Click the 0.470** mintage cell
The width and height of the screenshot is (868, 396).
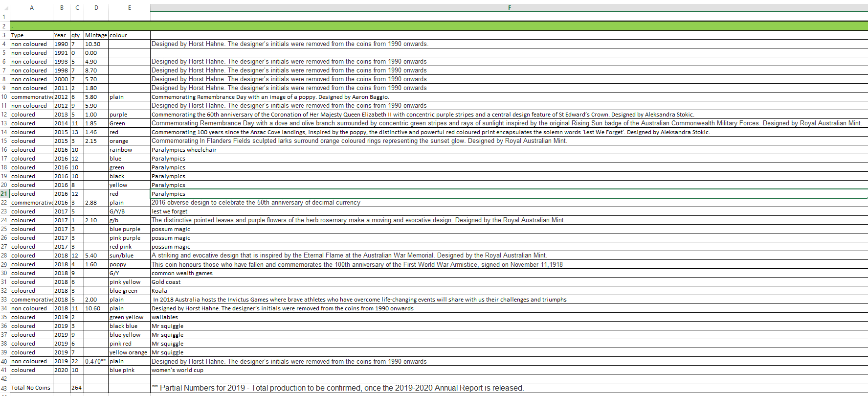(96, 361)
